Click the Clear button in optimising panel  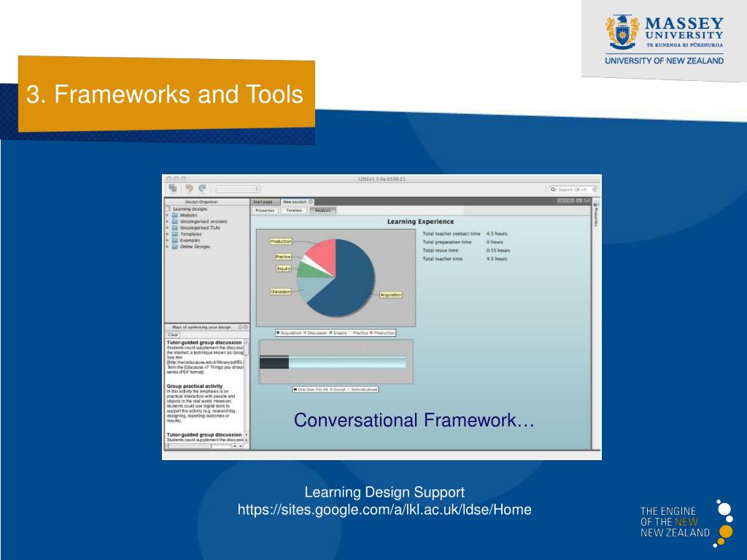point(173,335)
